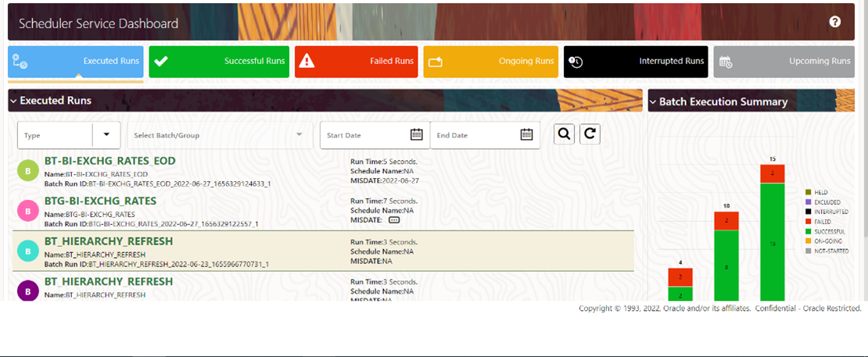
Task: Click the FAILED legend swatch
Action: pos(808,222)
